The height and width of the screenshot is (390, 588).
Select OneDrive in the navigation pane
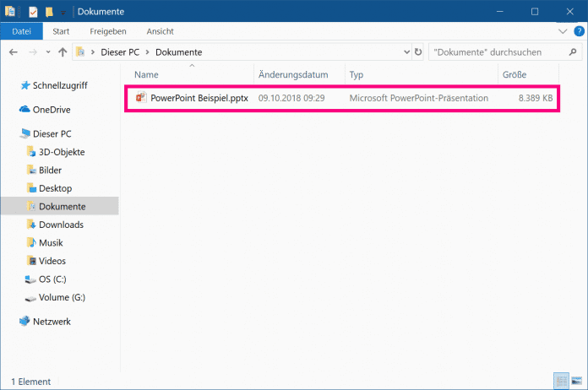tap(52, 110)
